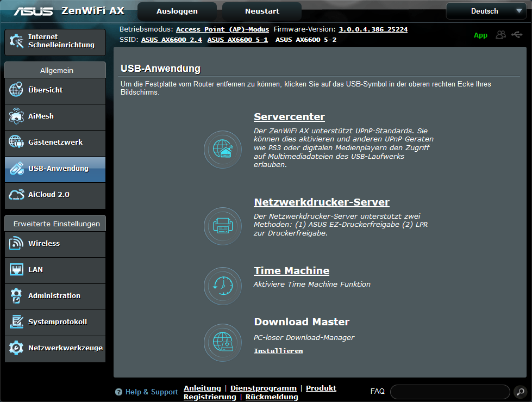Click the Internet Schnelleinrichtung wizard icon
The height and width of the screenshot is (402, 532).
(16, 41)
